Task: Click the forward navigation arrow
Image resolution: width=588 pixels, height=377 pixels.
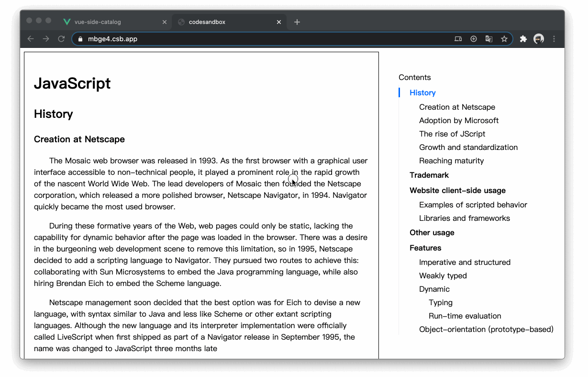Action: tap(46, 39)
